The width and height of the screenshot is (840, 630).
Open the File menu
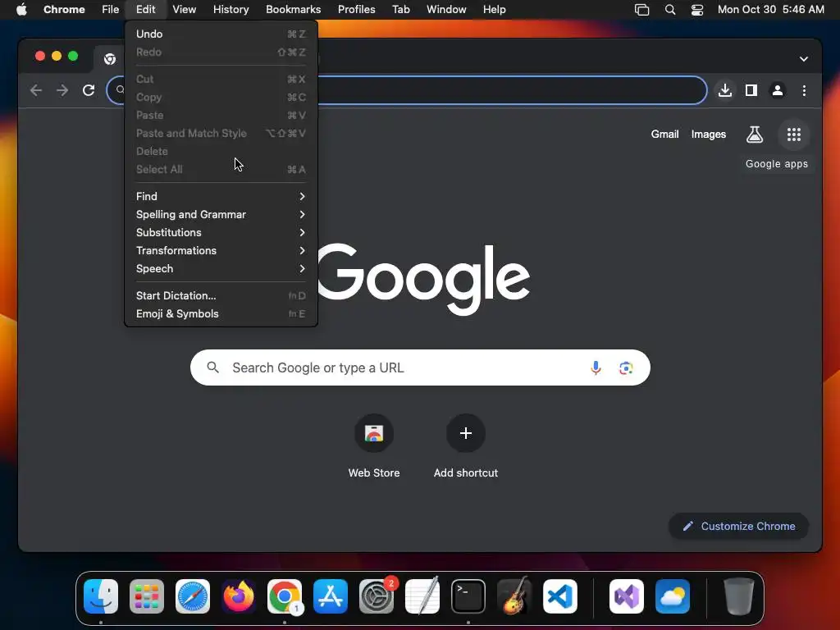(x=111, y=10)
